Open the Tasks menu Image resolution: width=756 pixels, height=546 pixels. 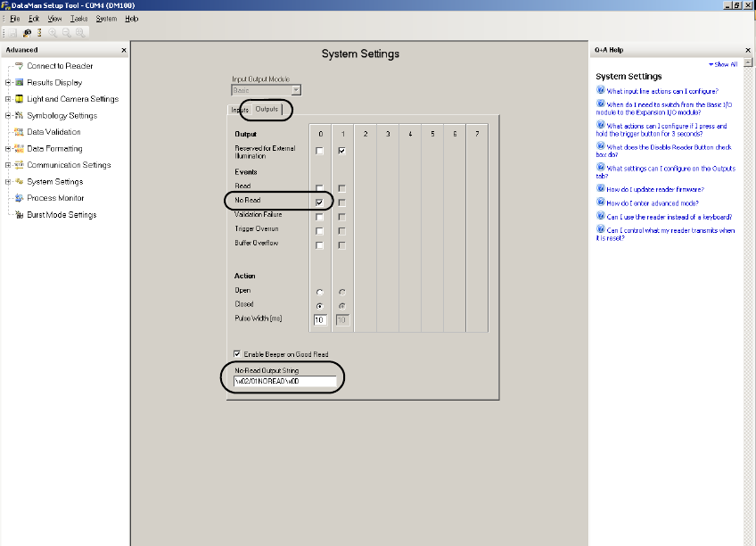coord(79,19)
